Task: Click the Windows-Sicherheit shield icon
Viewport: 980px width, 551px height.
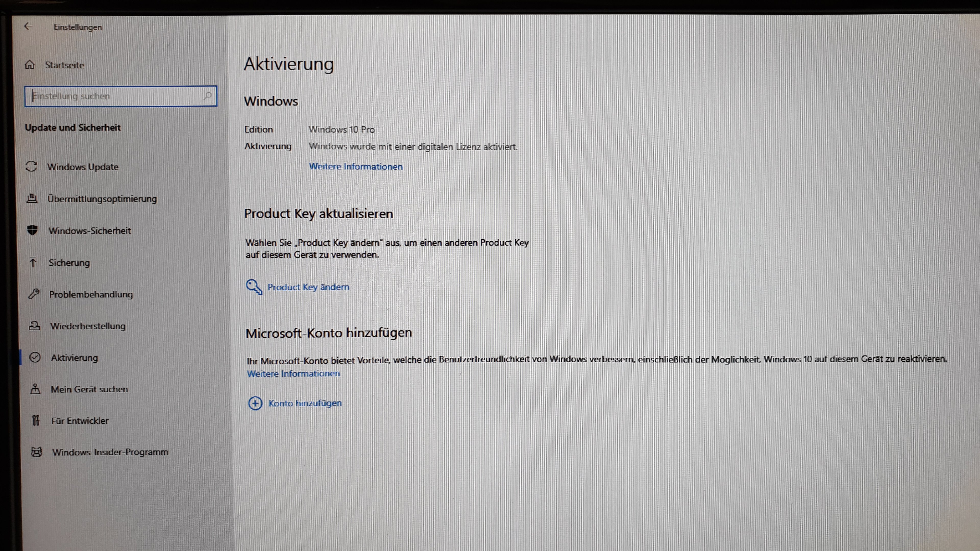Action: click(32, 230)
